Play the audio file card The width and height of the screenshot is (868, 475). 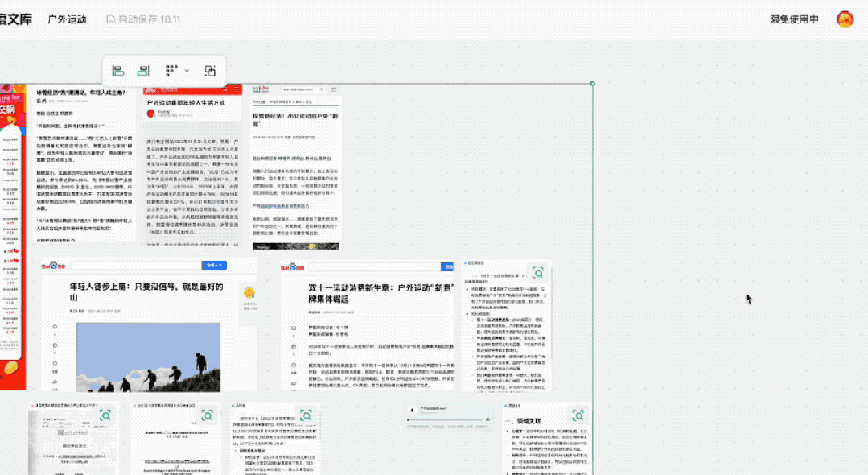[412, 411]
